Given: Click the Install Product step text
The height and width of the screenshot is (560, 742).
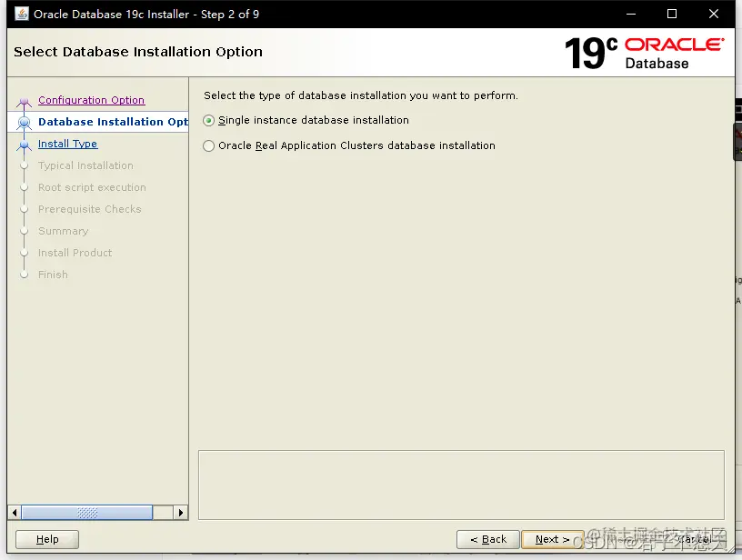Looking at the screenshot, I should point(75,253).
